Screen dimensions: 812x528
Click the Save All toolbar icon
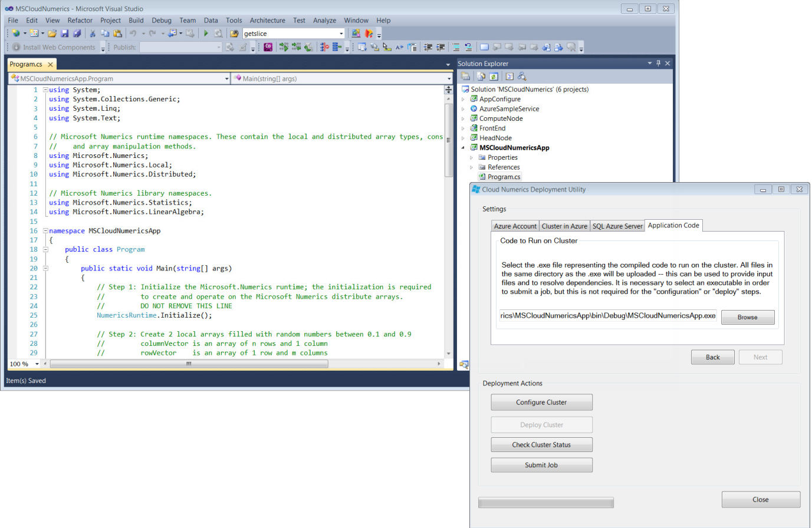[77, 34]
